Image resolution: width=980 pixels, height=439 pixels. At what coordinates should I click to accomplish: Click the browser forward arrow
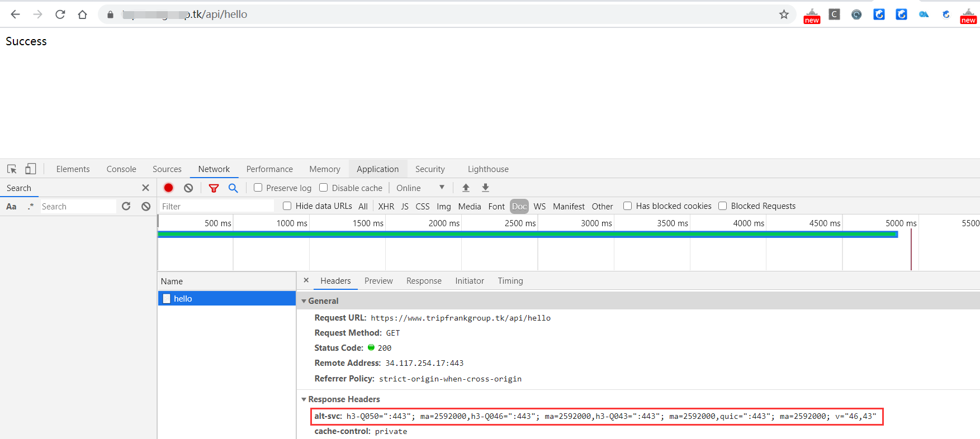click(x=37, y=15)
